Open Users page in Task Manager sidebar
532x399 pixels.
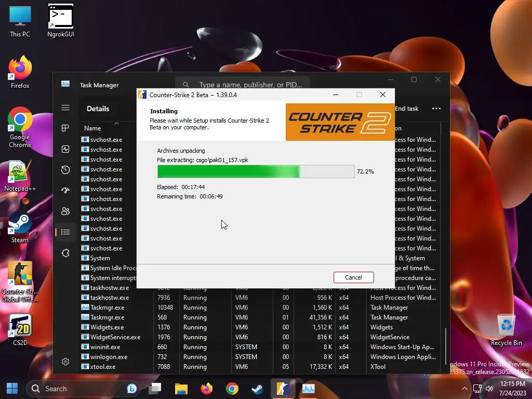(x=65, y=211)
